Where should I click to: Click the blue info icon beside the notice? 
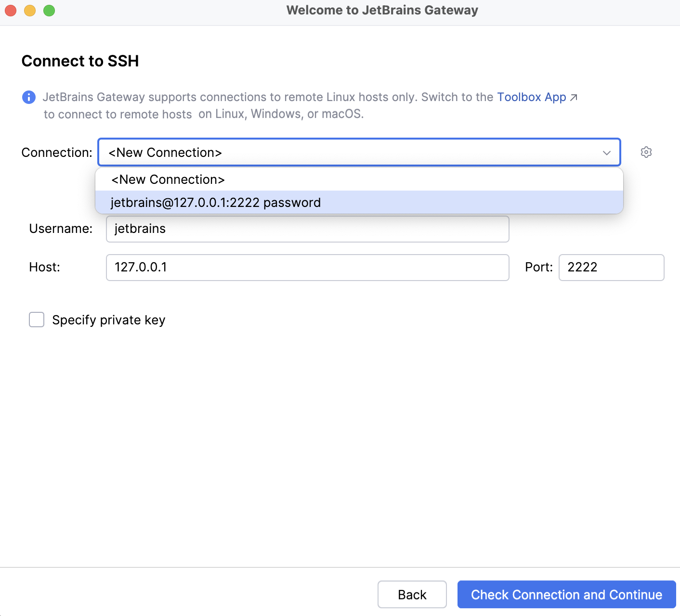coord(29,97)
